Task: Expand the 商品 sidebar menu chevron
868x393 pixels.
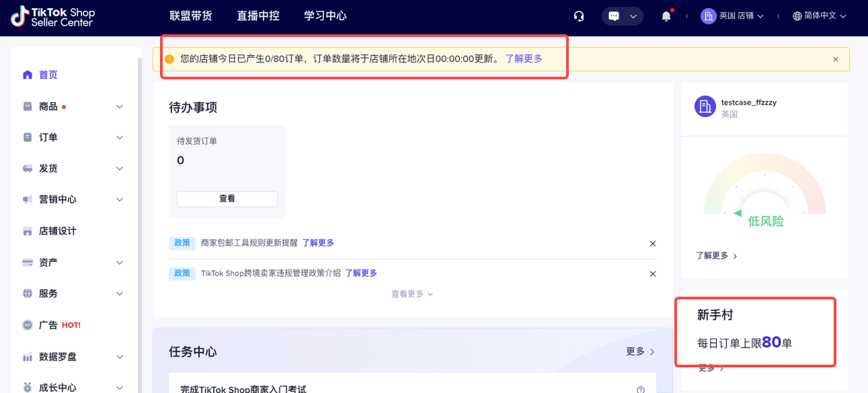Action: [x=120, y=107]
